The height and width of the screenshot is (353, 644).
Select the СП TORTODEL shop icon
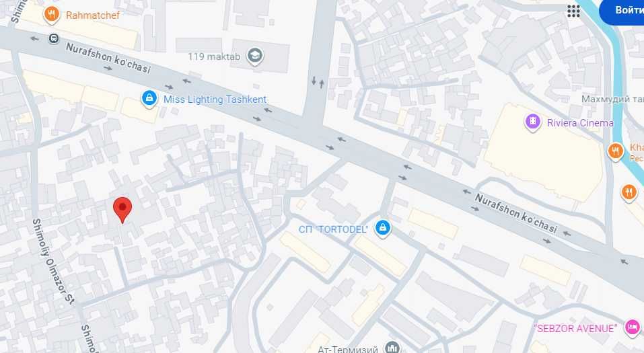tap(383, 228)
